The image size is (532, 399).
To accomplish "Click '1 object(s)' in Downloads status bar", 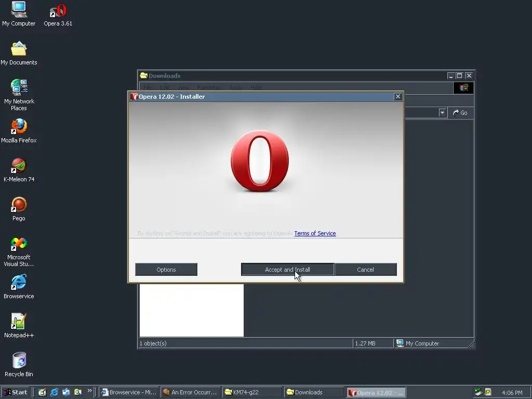I will pos(153,343).
